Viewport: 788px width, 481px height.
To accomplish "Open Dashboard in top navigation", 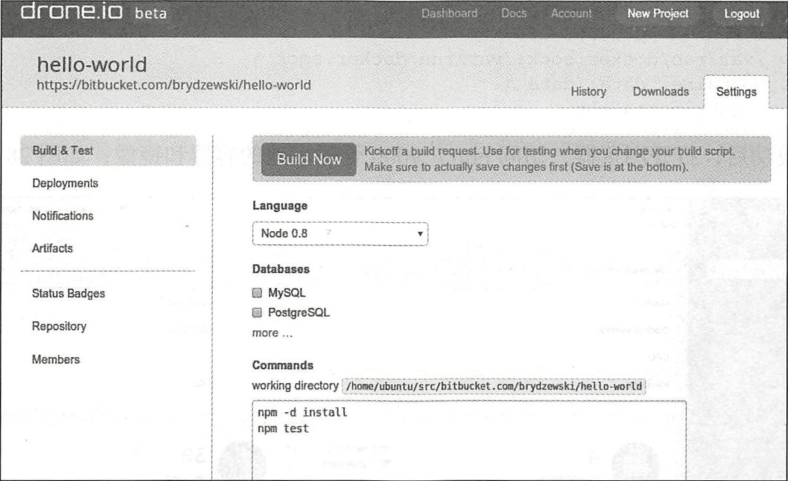I will 449,14.
